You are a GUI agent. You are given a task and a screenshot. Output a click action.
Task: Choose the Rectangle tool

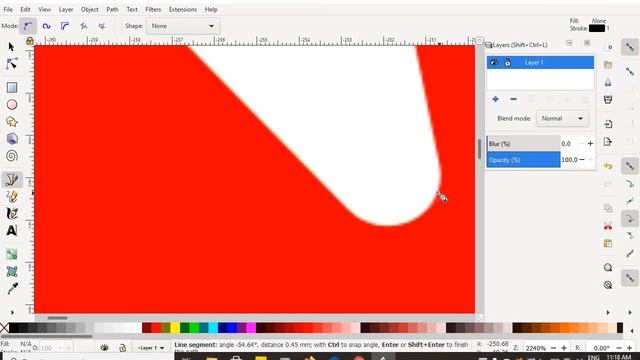11,87
